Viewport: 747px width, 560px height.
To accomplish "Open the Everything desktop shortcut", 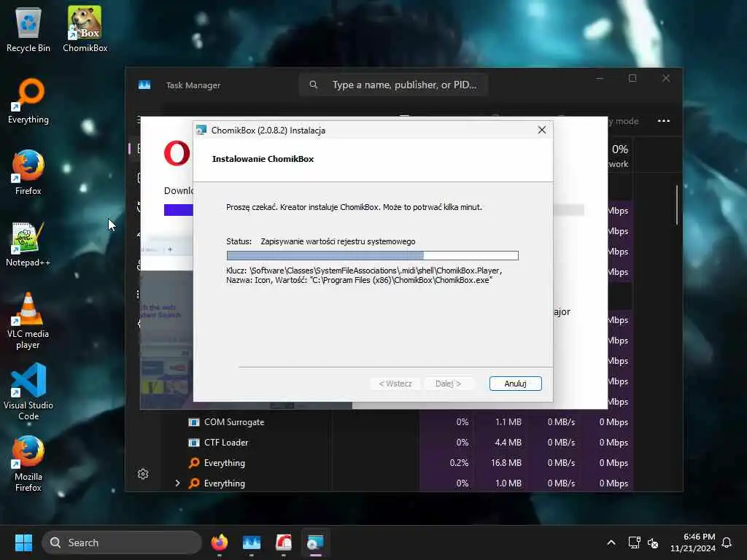I will point(28,101).
